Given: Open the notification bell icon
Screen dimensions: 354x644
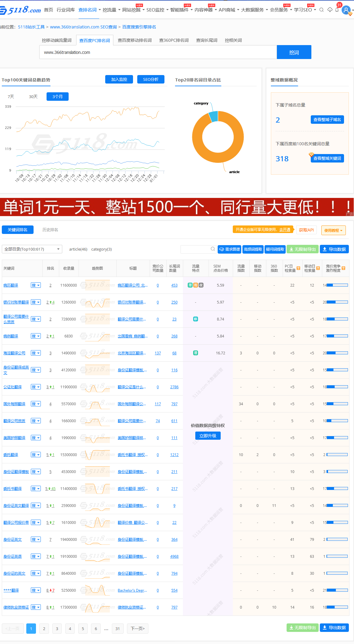Looking at the screenshot, I should tap(337, 10).
